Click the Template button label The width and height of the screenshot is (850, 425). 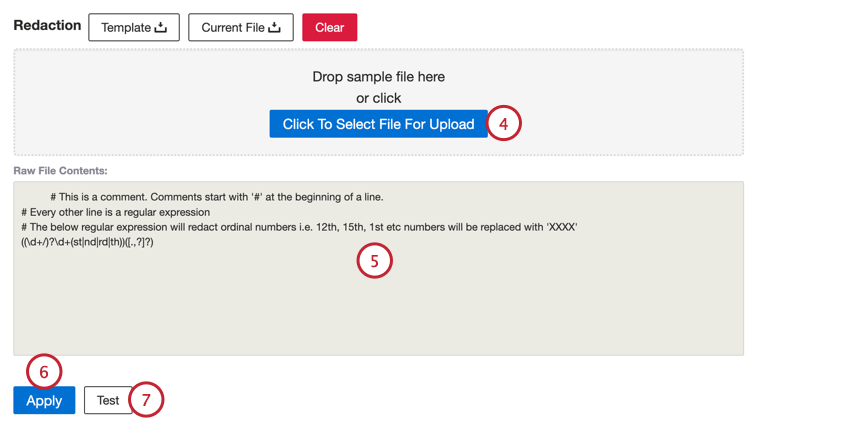pyautogui.click(x=126, y=28)
